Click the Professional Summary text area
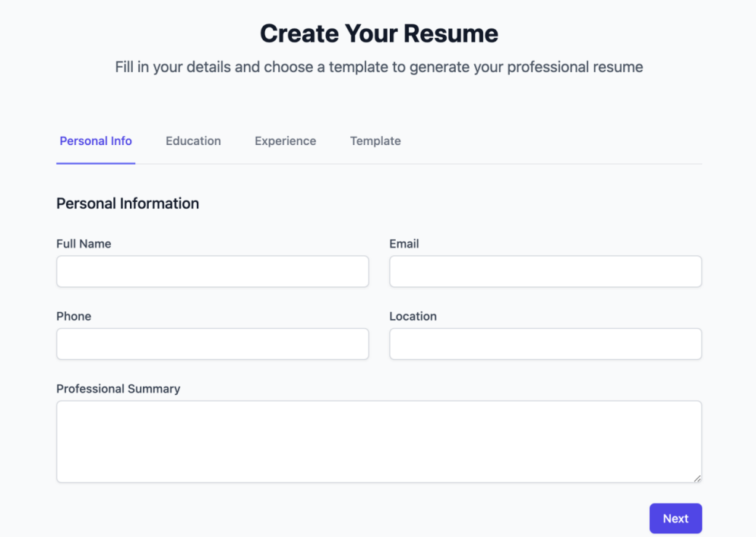This screenshot has height=537, width=756. coord(379,441)
